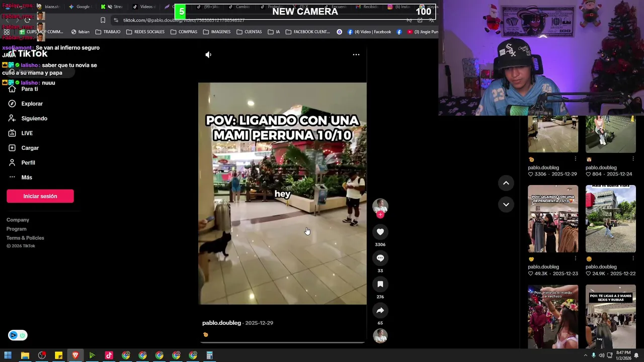Viewport: 644px width, 362px height.
Task: Toggle the blue floating widget at bottom-left
Action: (x=18, y=335)
